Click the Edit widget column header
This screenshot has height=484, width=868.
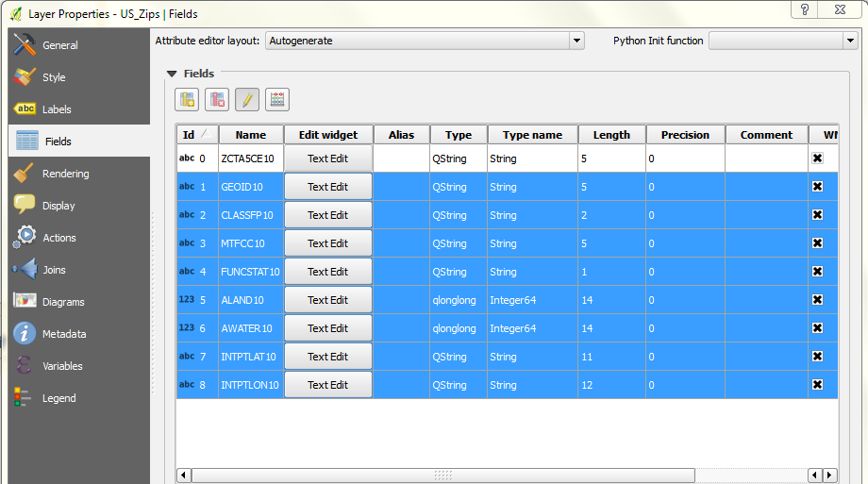(328, 135)
